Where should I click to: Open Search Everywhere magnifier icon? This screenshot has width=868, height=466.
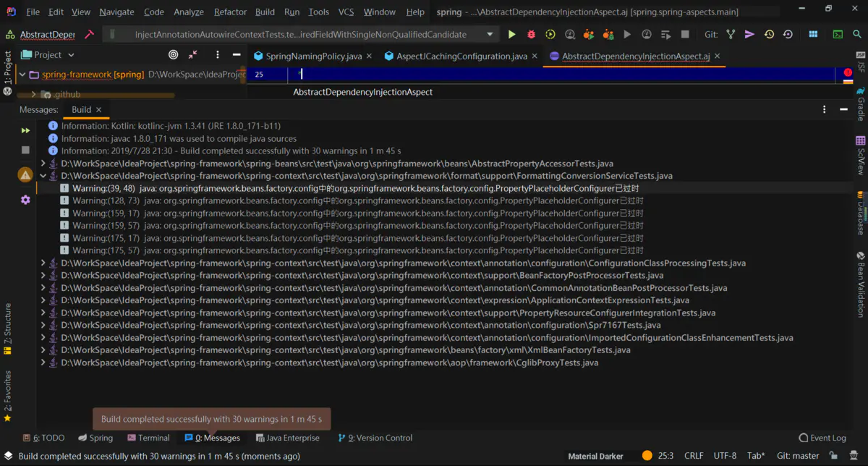coord(858,34)
